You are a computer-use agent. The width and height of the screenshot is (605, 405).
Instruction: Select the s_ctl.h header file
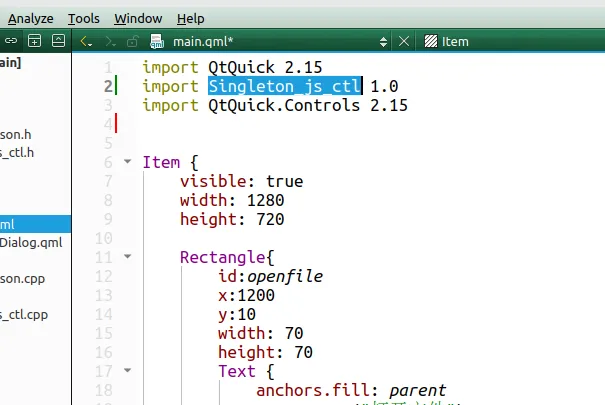[17, 153]
